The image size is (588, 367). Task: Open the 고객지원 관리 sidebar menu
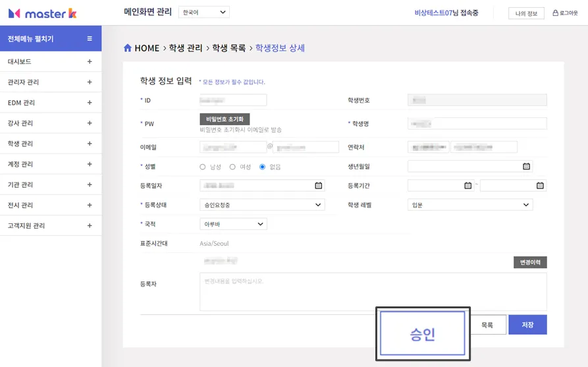[51, 225]
